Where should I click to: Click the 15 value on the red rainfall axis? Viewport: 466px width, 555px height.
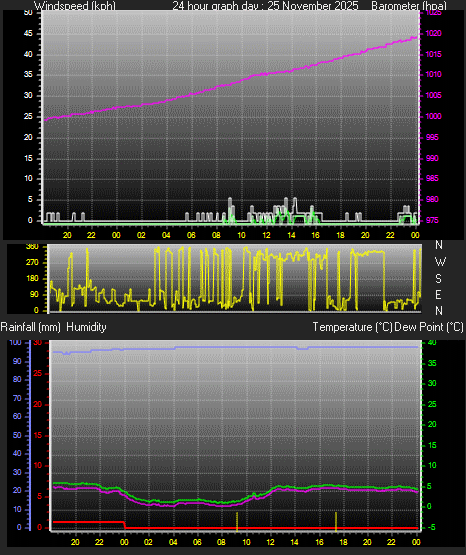[x=38, y=435]
